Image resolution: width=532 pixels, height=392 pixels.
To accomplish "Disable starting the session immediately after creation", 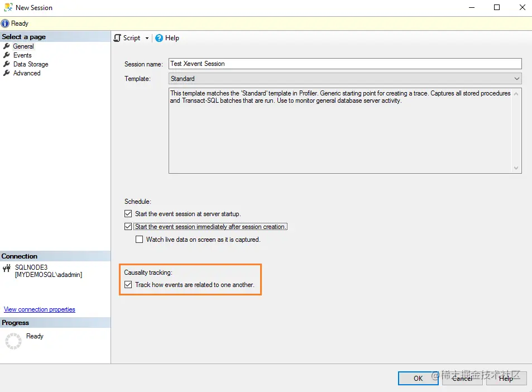I will tap(127, 226).
